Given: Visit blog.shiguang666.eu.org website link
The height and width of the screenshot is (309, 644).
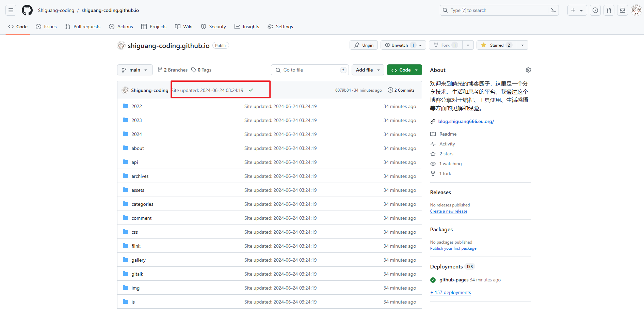Looking at the screenshot, I should 466,121.
